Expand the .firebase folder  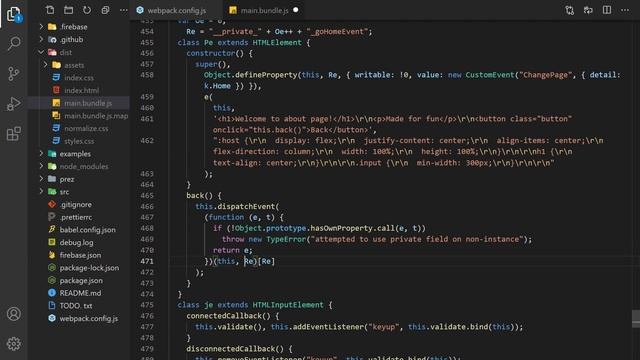coord(41,27)
